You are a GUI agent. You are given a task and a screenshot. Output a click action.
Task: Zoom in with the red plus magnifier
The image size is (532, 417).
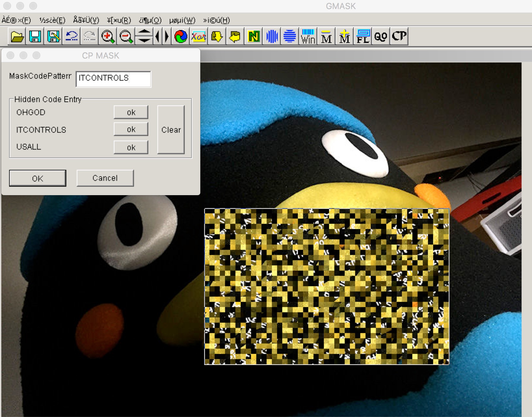tap(108, 36)
